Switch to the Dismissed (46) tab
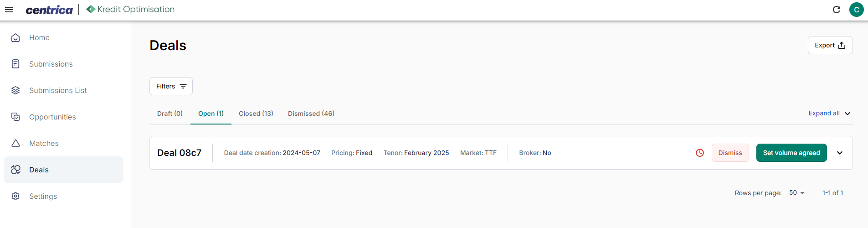Image resolution: width=868 pixels, height=228 pixels. (311, 114)
